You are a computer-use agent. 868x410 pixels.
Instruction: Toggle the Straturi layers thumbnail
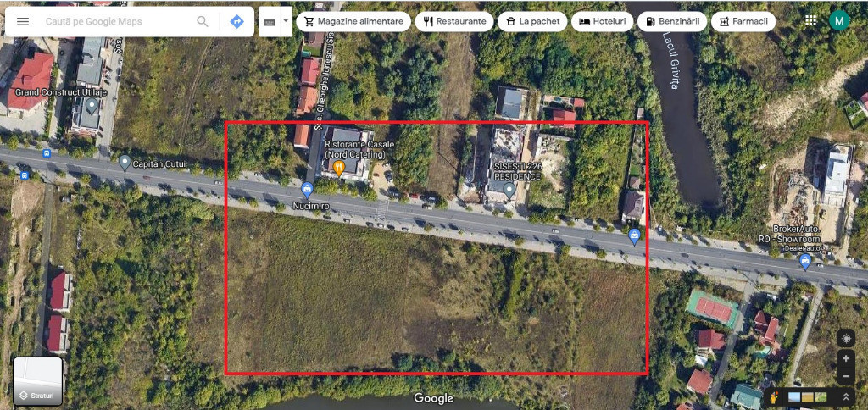(37, 381)
